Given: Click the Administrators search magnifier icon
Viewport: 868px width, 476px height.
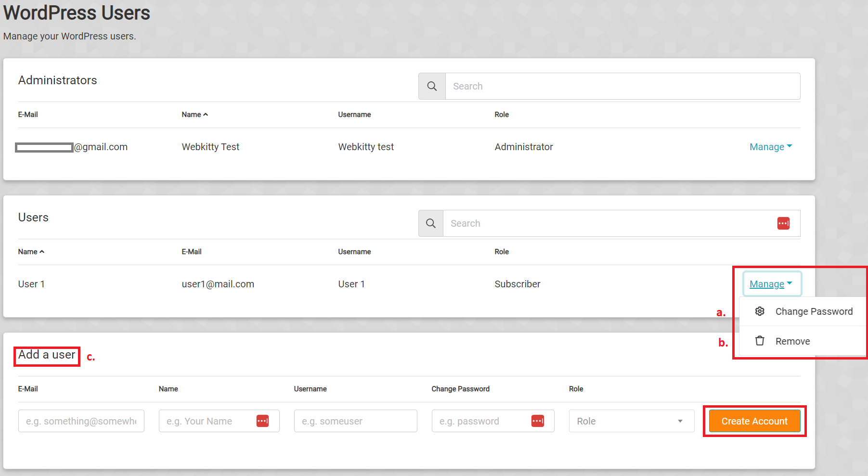Looking at the screenshot, I should pyautogui.click(x=432, y=86).
